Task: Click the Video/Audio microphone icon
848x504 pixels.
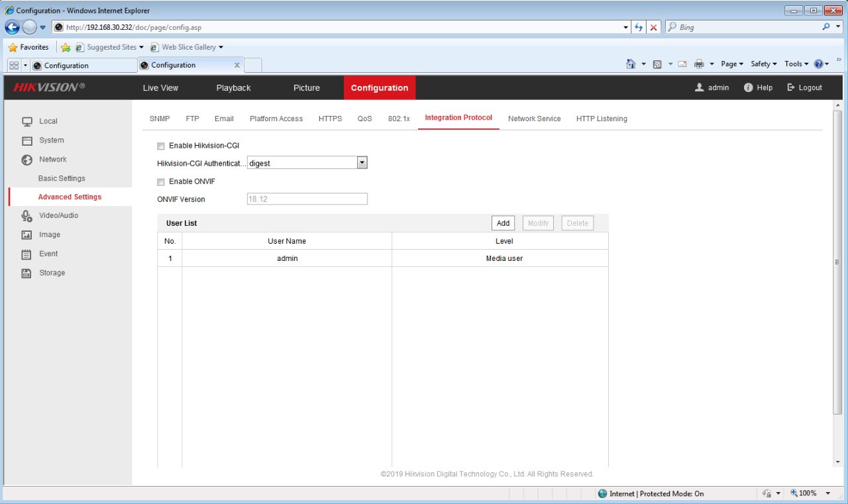Action: pos(27,216)
